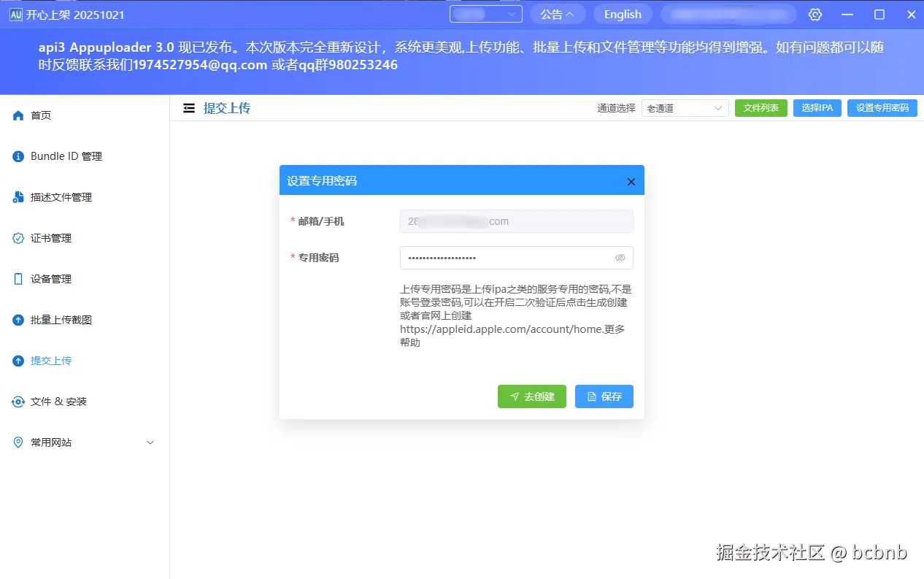Click the green 去创建 button

click(531, 396)
